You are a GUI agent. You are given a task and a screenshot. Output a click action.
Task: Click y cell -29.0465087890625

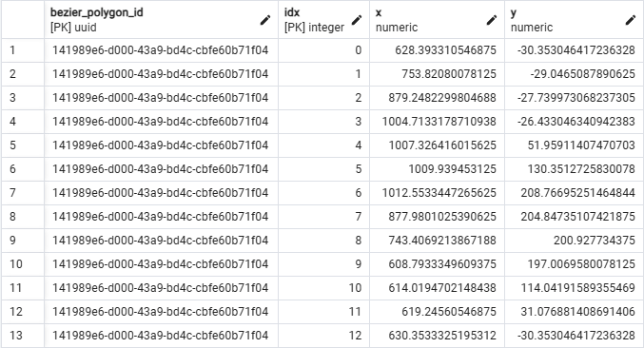point(575,74)
